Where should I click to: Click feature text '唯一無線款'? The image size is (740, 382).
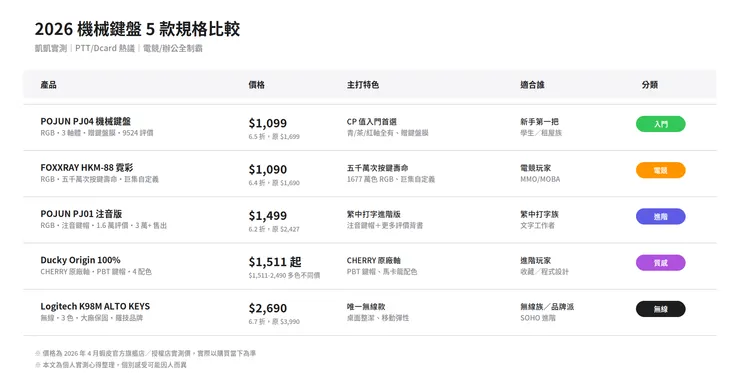(x=366, y=307)
